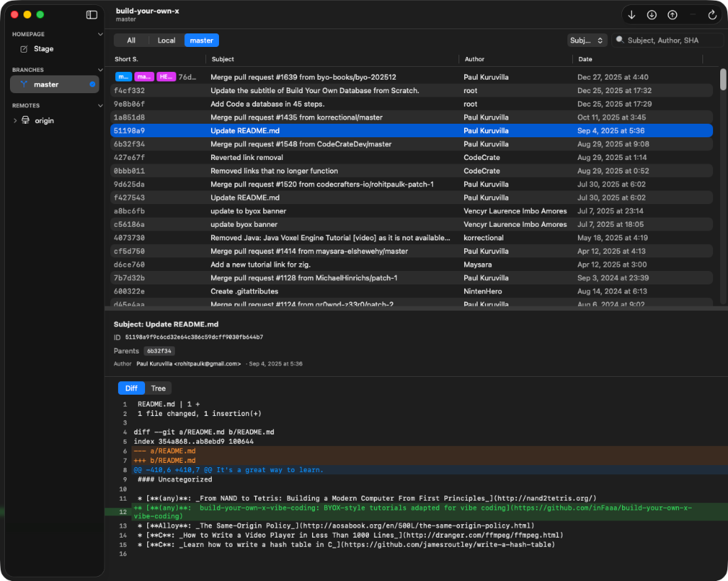Click the branch icon beside master in sidebar

24,84
